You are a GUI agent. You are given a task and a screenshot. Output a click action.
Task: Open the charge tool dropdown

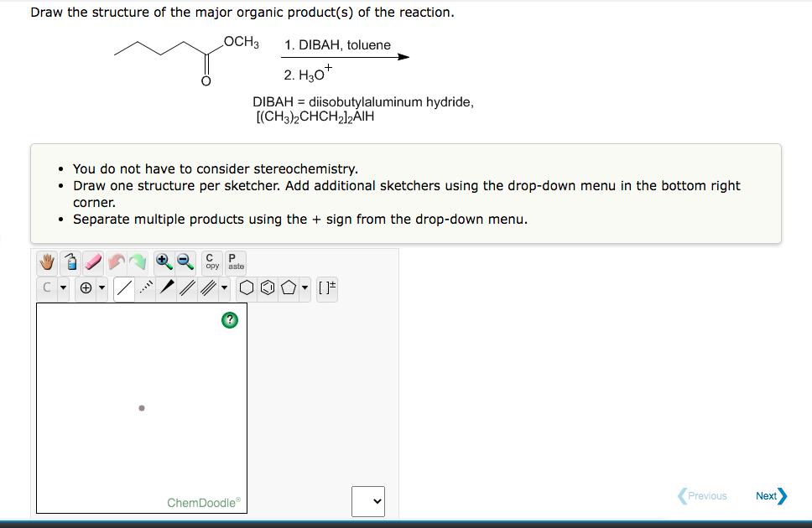click(x=101, y=287)
